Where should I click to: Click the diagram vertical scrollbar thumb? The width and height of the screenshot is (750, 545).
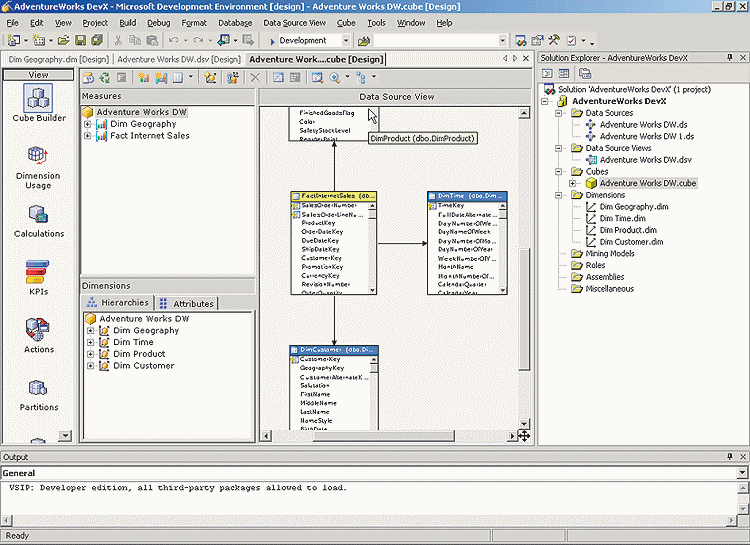click(524, 309)
